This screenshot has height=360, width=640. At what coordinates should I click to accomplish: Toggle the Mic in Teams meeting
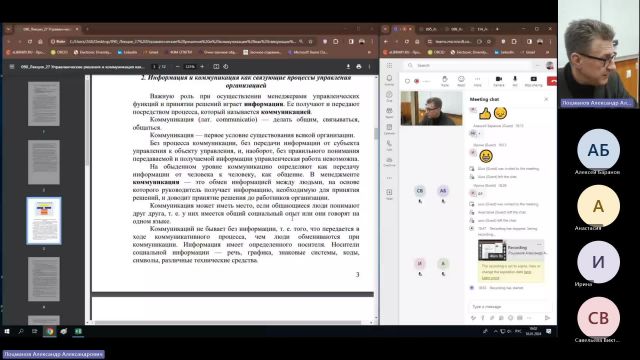pyautogui.click(x=515, y=80)
